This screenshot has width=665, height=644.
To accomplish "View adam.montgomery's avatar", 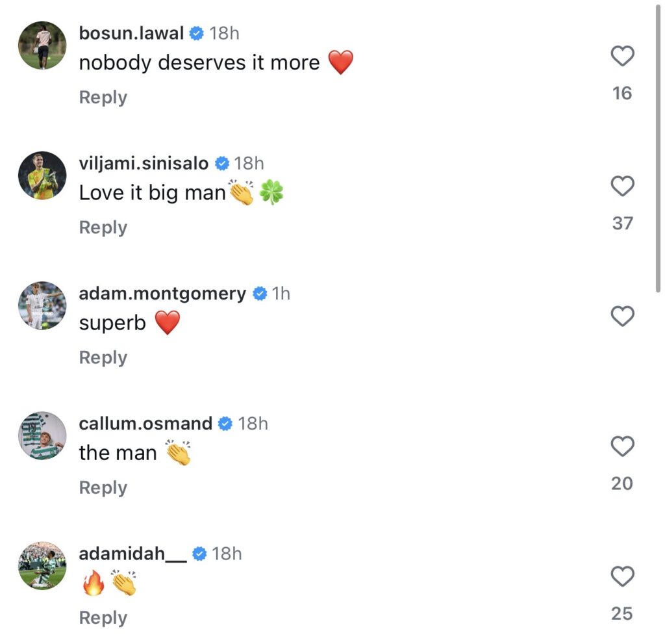I will coord(42,305).
